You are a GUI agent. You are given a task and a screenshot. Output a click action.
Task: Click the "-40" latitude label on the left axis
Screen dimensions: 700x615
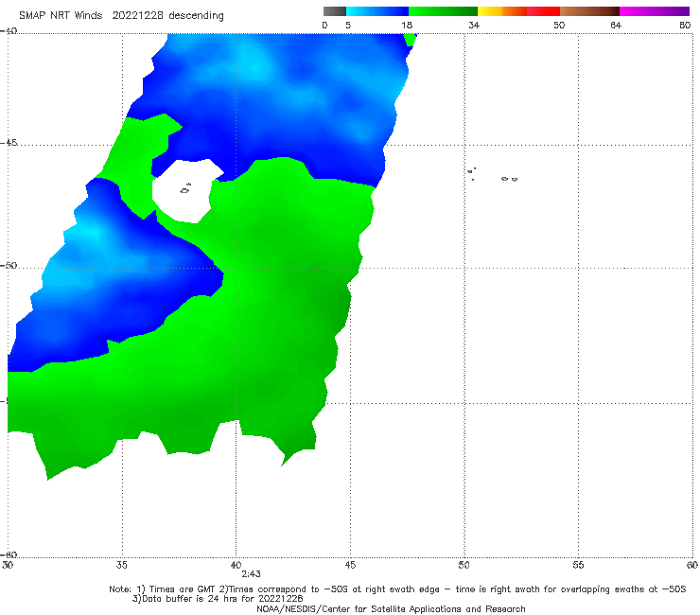pyautogui.click(x=9, y=31)
